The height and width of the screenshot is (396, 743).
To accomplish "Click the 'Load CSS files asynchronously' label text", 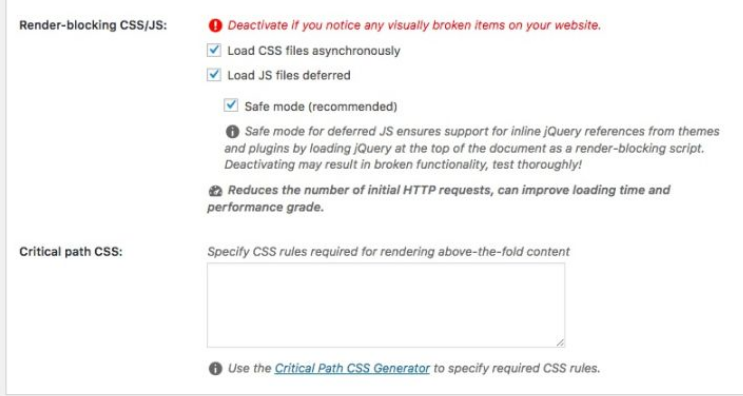I will [x=314, y=51].
